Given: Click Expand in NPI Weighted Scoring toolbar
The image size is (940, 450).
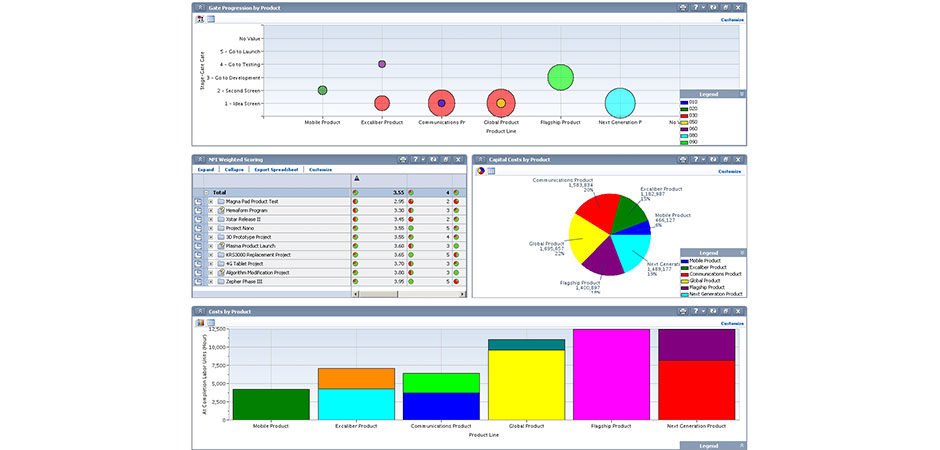Looking at the screenshot, I should point(206,170).
